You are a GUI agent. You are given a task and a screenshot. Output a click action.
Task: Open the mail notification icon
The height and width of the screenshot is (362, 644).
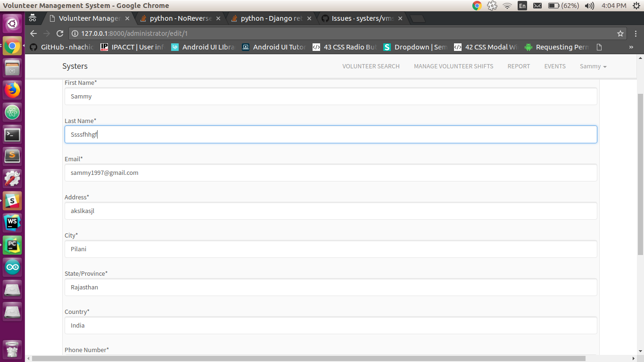537,6
